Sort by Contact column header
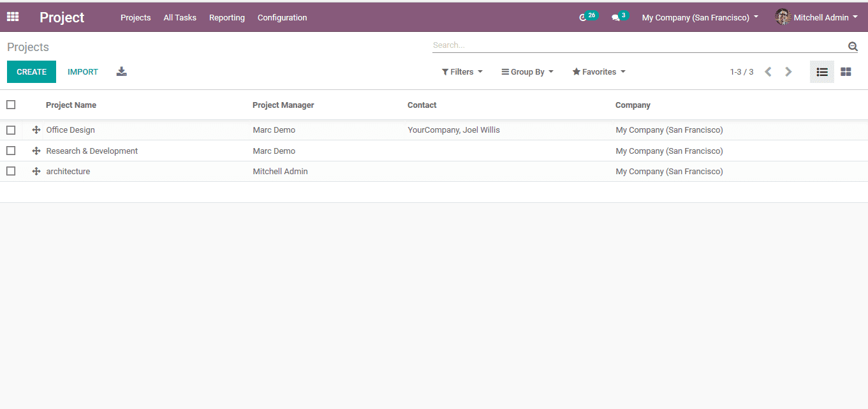The height and width of the screenshot is (409, 868). coord(422,105)
